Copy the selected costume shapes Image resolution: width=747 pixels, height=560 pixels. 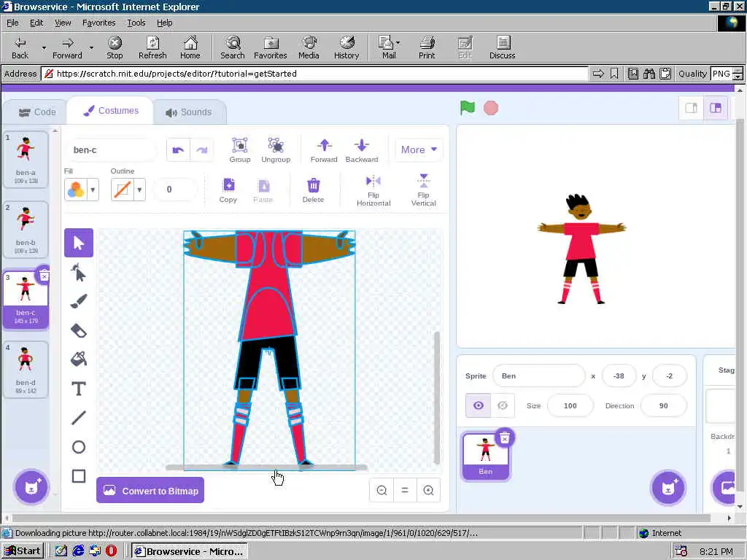click(228, 190)
